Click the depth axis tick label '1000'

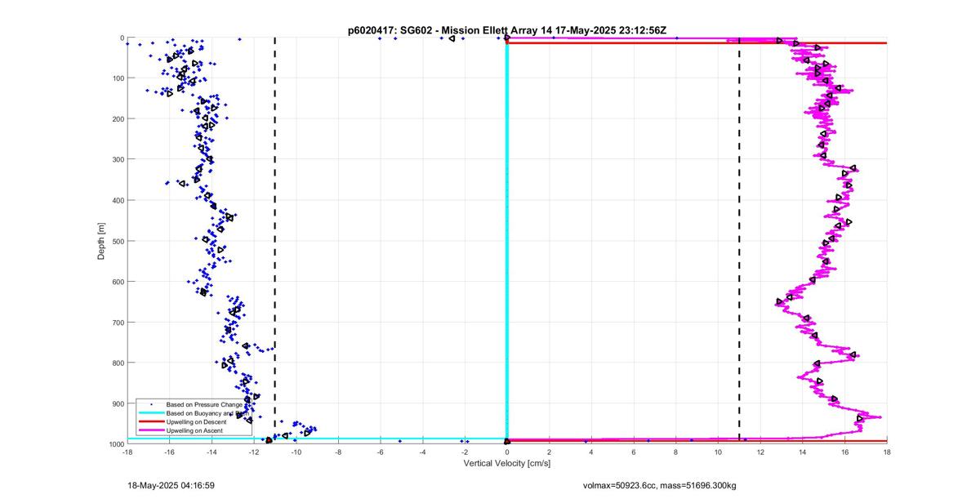[116, 444]
